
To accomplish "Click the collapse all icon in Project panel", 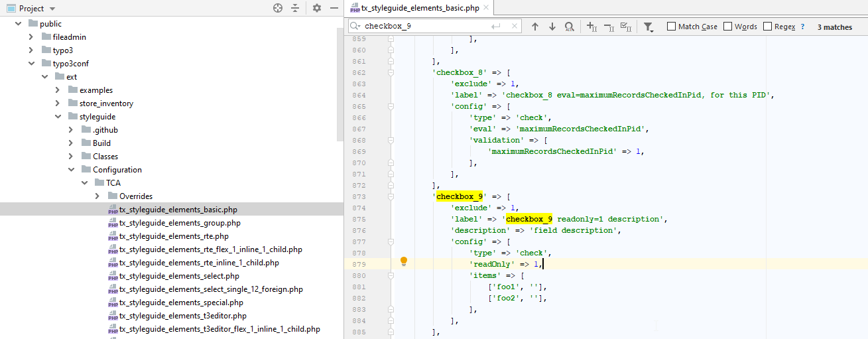I will (295, 8).
